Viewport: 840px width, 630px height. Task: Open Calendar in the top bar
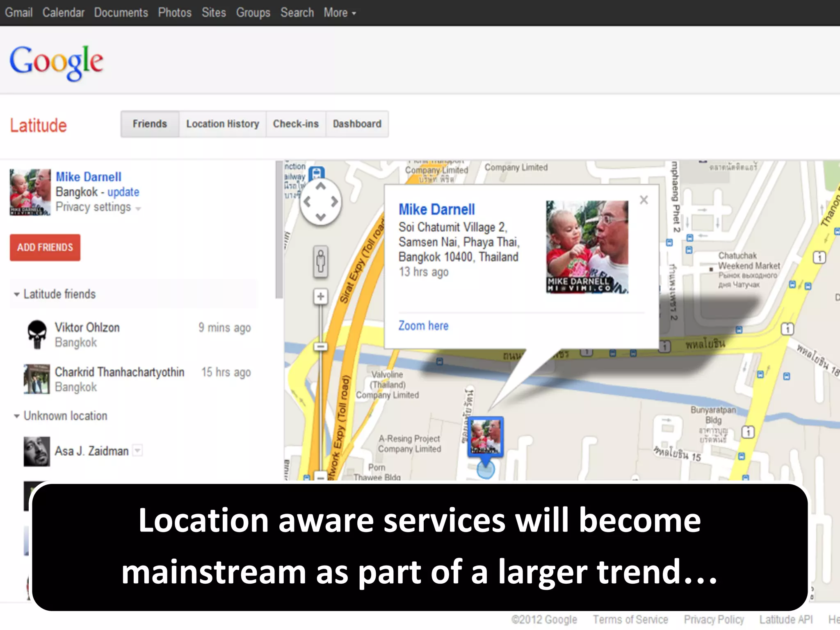coord(63,13)
